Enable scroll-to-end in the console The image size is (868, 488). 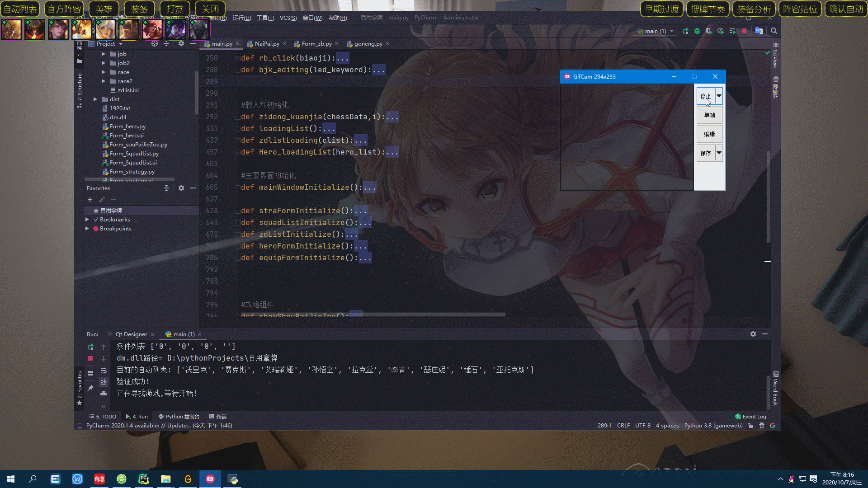(x=104, y=382)
